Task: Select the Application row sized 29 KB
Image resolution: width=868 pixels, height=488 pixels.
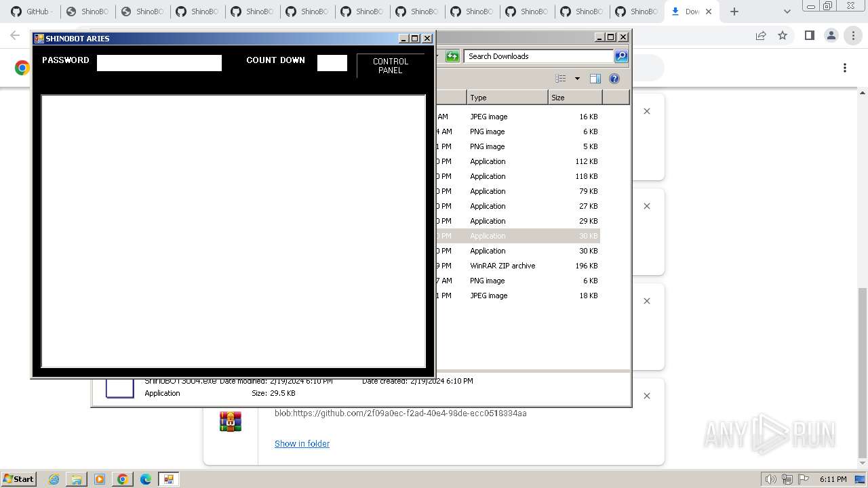Action: tap(518, 221)
